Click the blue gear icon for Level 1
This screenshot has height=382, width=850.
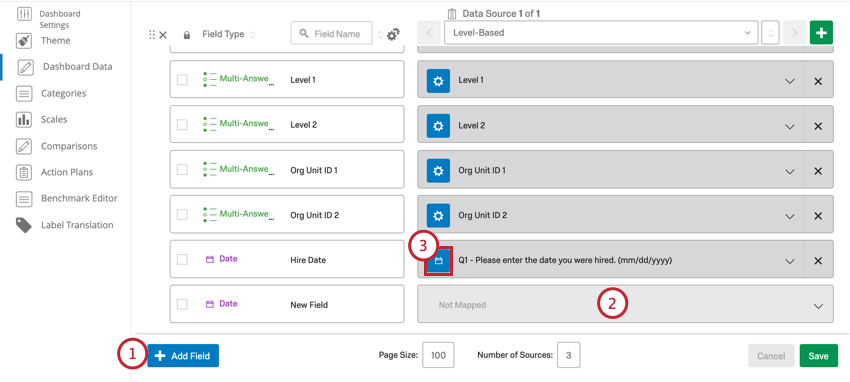click(x=438, y=80)
